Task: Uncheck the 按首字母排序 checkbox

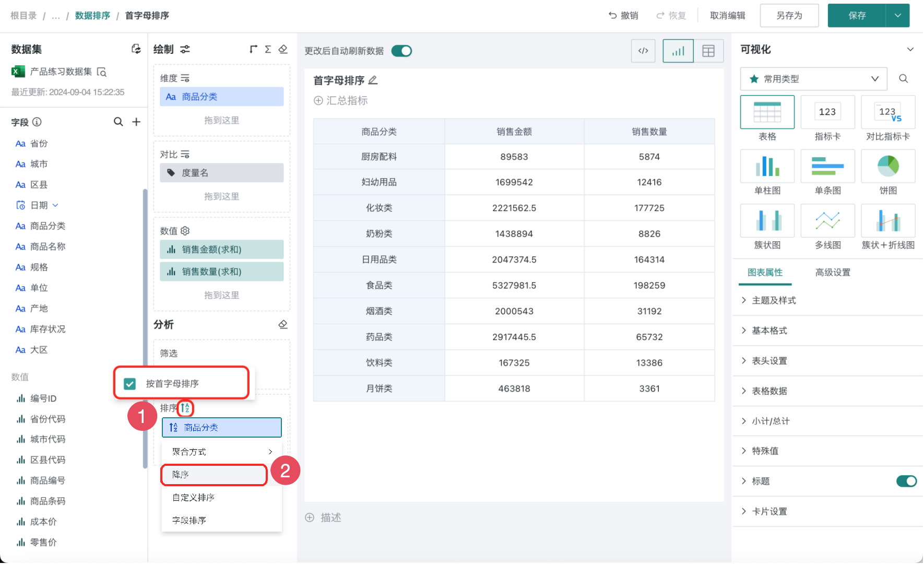Action: click(x=130, y=384)
